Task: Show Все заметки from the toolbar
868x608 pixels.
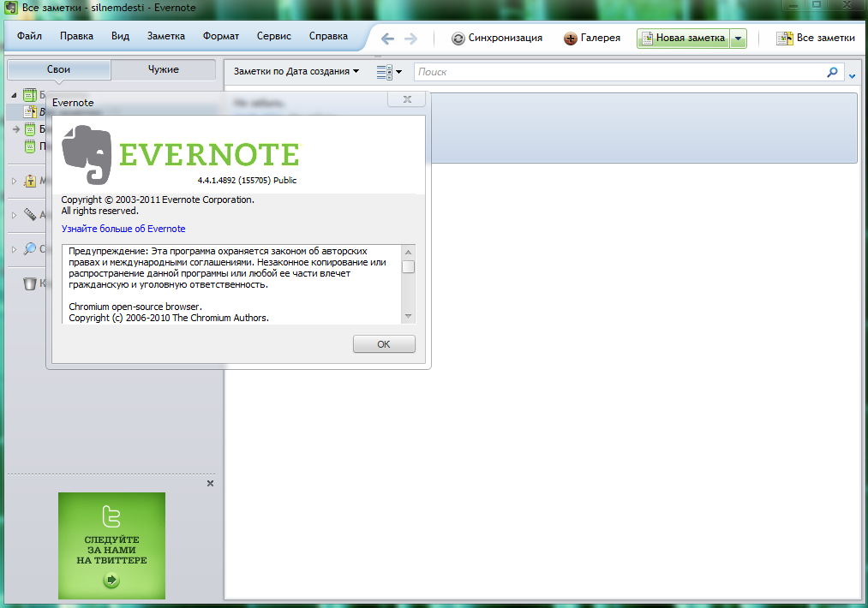Action: [816, 39]
